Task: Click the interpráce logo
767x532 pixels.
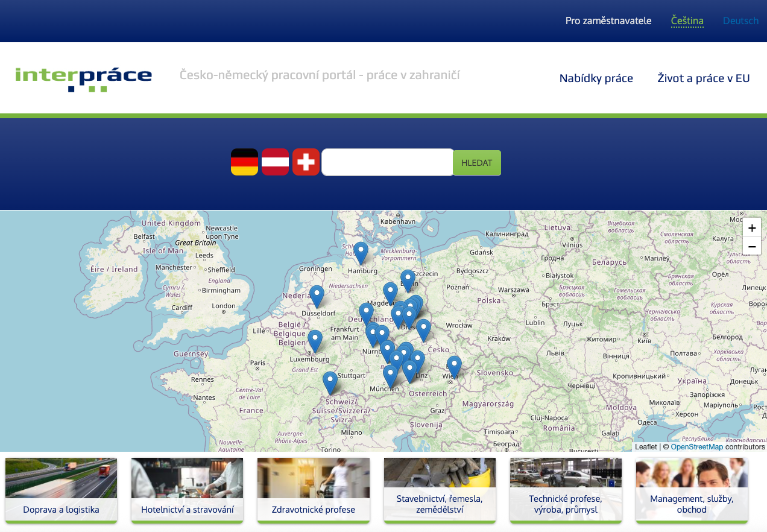Action: point(83,79)
